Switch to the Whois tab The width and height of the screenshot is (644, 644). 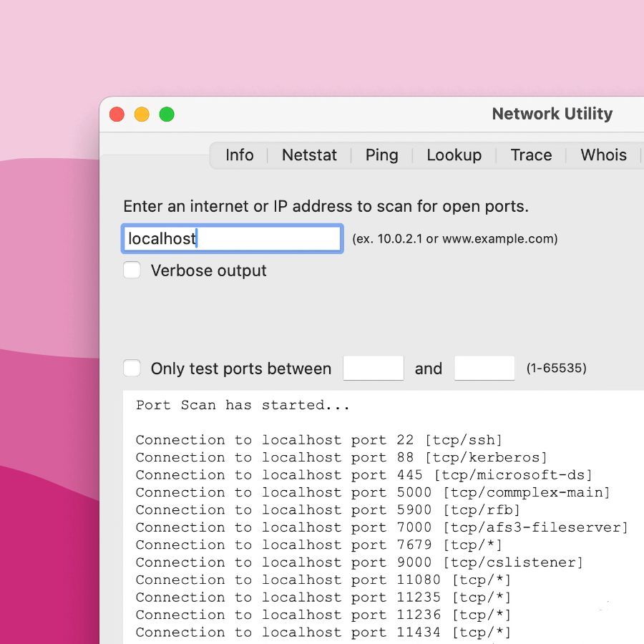tap(603, 155)
